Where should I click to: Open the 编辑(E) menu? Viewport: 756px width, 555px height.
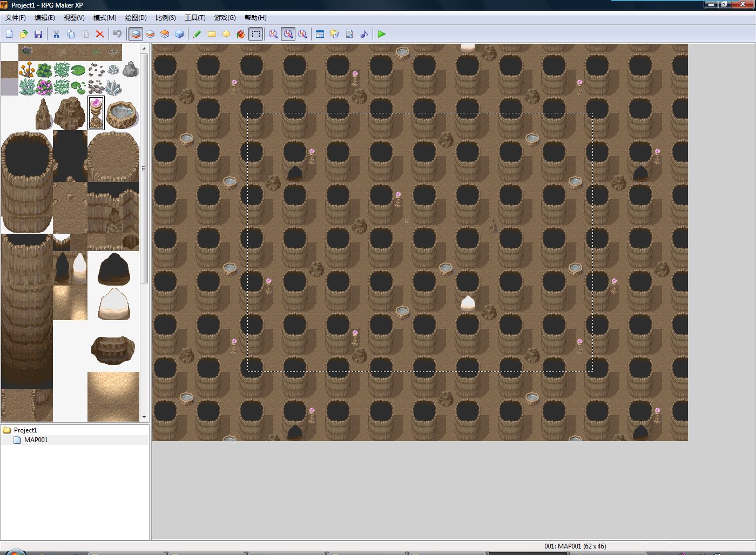click(x=45, y=18)
